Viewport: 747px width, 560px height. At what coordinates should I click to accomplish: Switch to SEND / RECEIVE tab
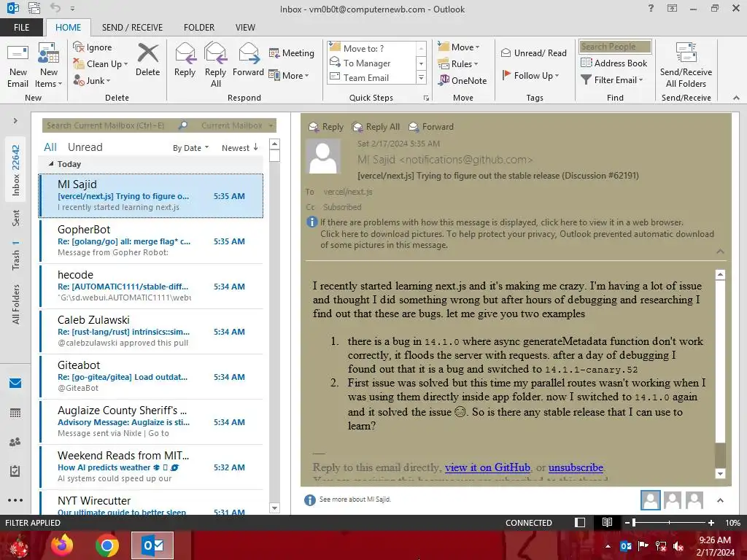(132, 27)
